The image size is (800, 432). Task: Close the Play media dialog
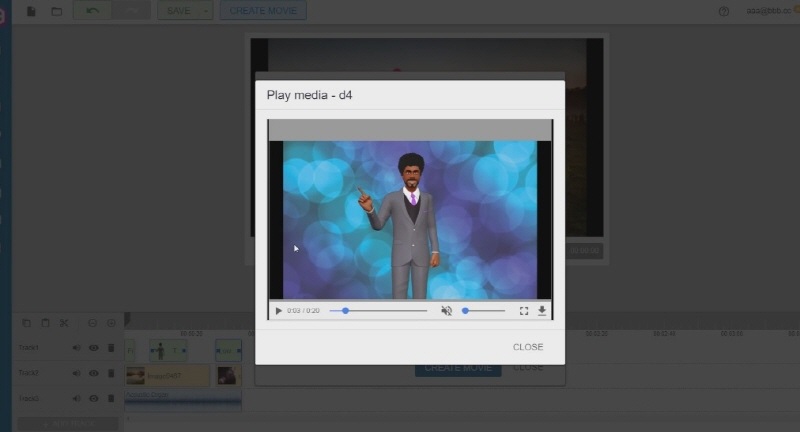point(528,347)
